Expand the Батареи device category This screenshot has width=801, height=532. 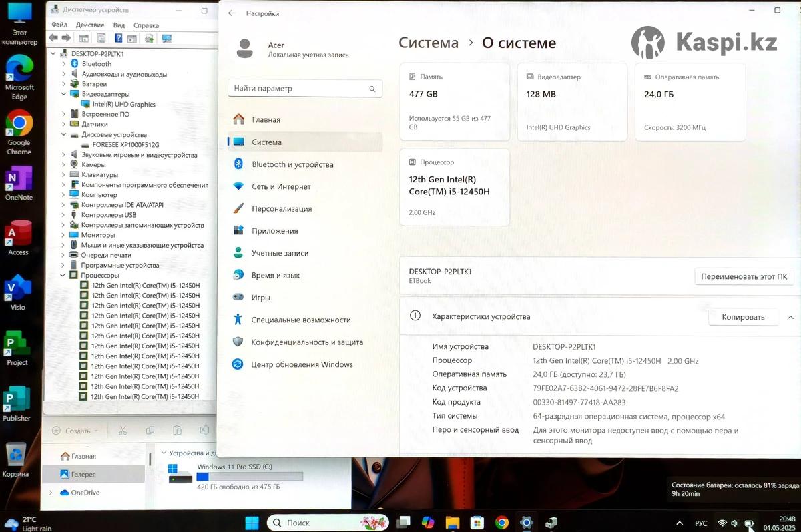click(x=64, y=84)
